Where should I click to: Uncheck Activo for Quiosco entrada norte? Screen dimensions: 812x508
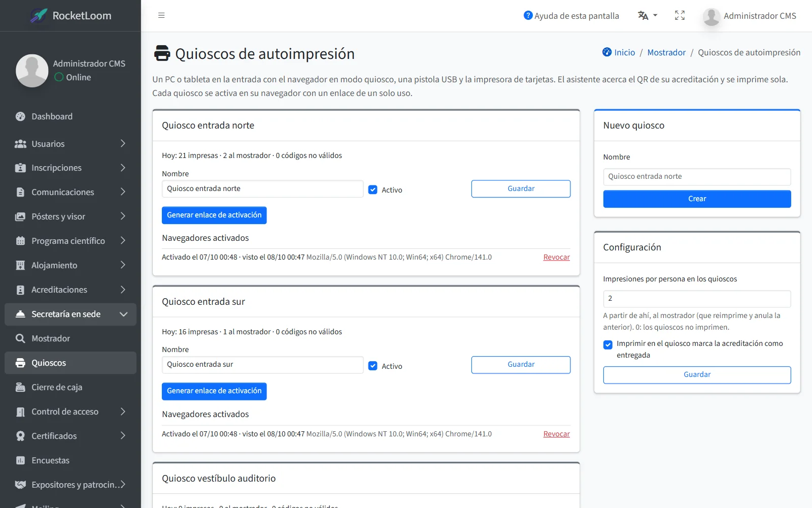pos(373,189)
